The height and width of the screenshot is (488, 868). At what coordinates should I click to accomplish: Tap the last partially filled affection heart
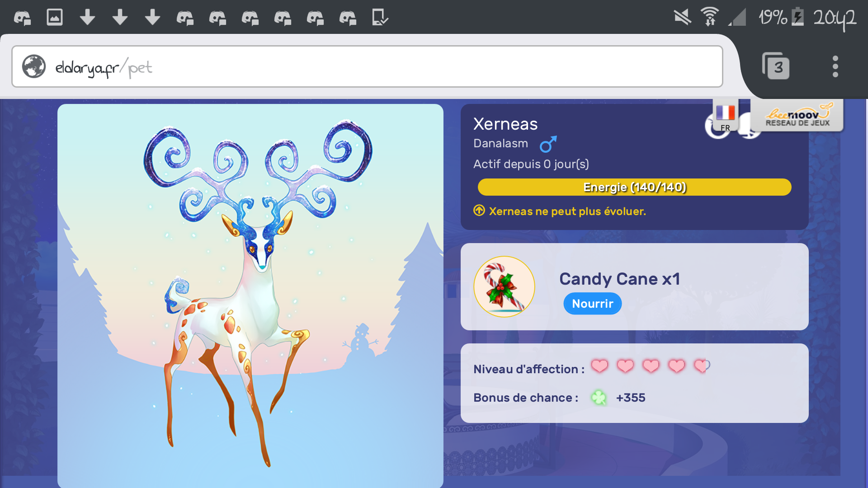pyautogui.click(x=702, y=366)
